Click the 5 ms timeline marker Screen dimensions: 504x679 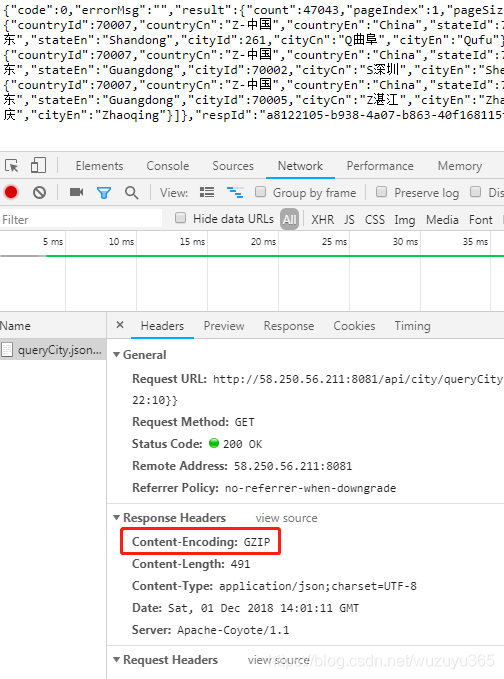click(x=53, y=242)
